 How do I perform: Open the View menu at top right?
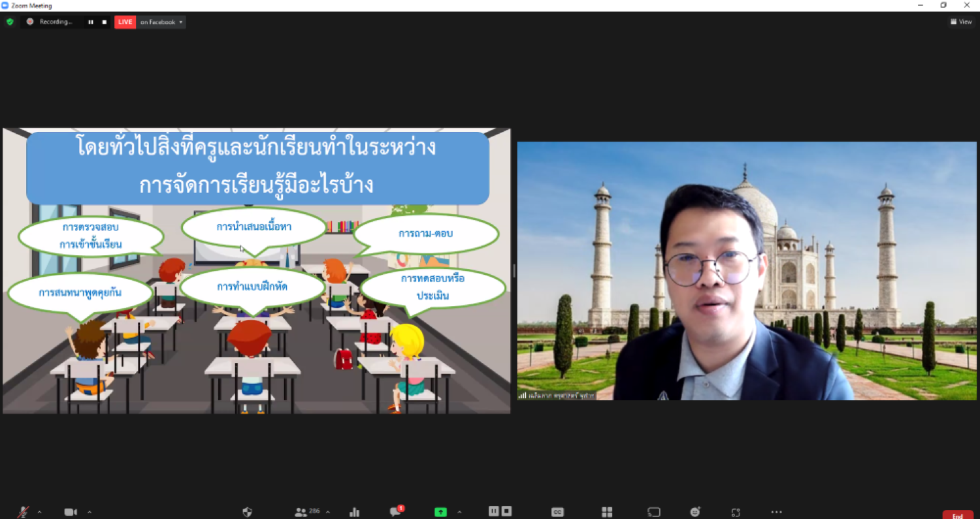coord(961,22)
